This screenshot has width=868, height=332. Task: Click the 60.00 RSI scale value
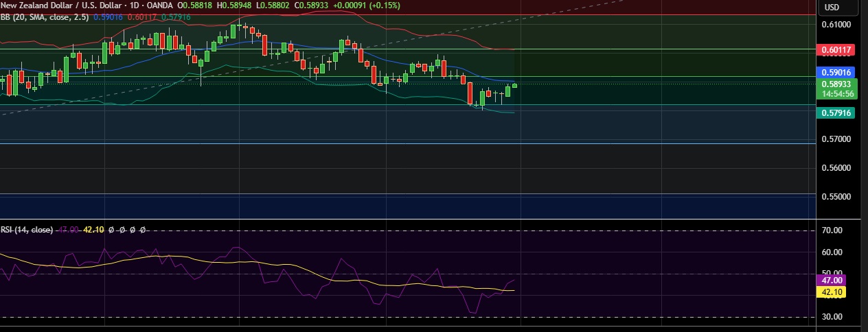coord(832,252)
